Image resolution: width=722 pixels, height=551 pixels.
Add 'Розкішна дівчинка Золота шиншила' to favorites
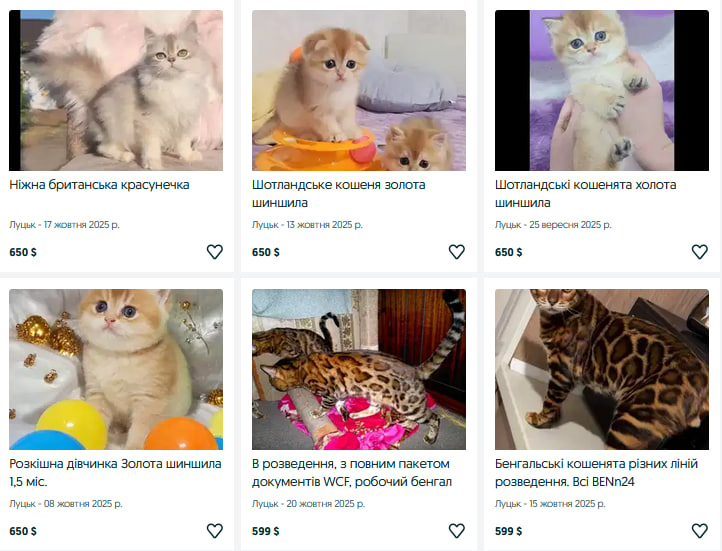[x=214, y=531]
